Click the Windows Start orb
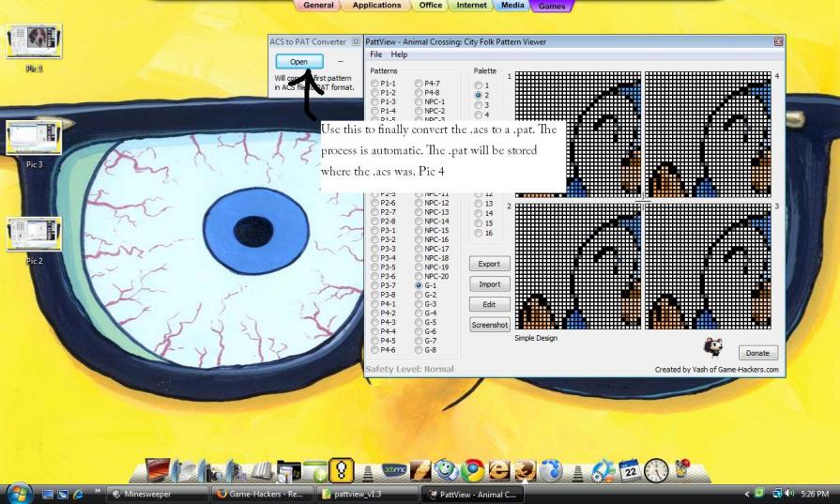The width and height of the screenshot is (840, 504). tap(20, 494)
